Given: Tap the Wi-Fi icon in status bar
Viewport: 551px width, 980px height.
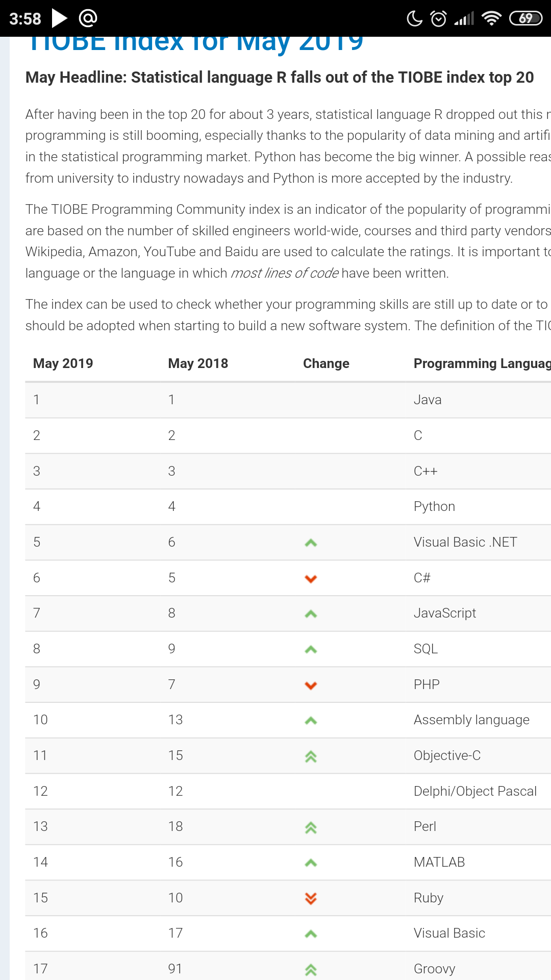Looking at the screenshot, I should [x=491, y=19].
